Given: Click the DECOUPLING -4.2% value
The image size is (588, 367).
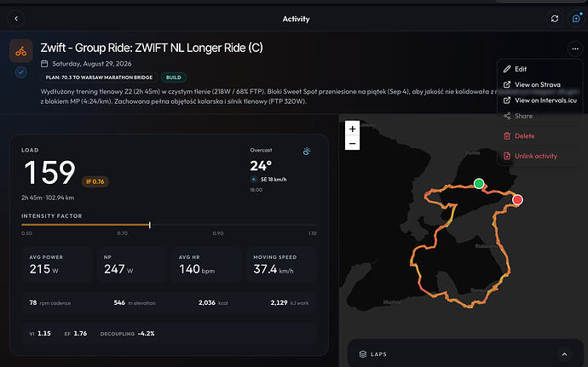Looking at the screenshot, I should [x=128, y=334].
